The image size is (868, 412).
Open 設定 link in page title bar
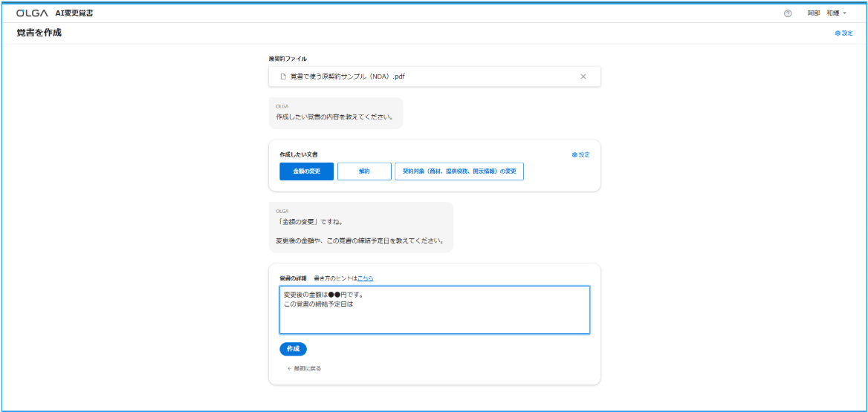pos(843,33)
